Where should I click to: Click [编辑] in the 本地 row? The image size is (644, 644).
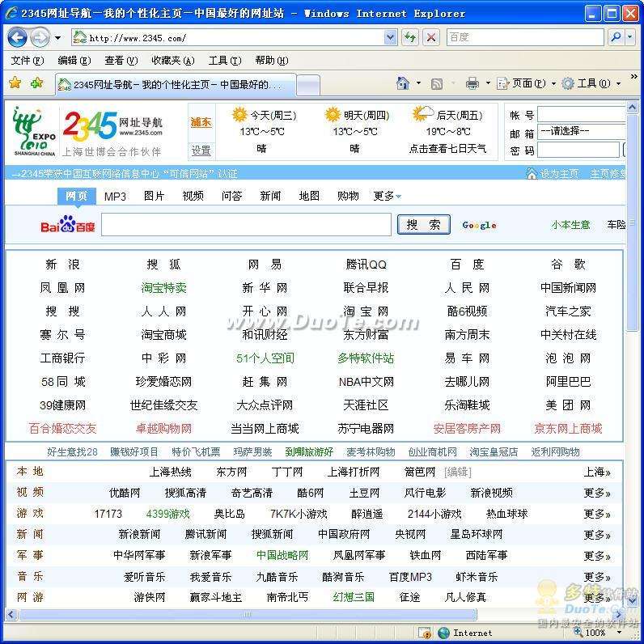458,472
